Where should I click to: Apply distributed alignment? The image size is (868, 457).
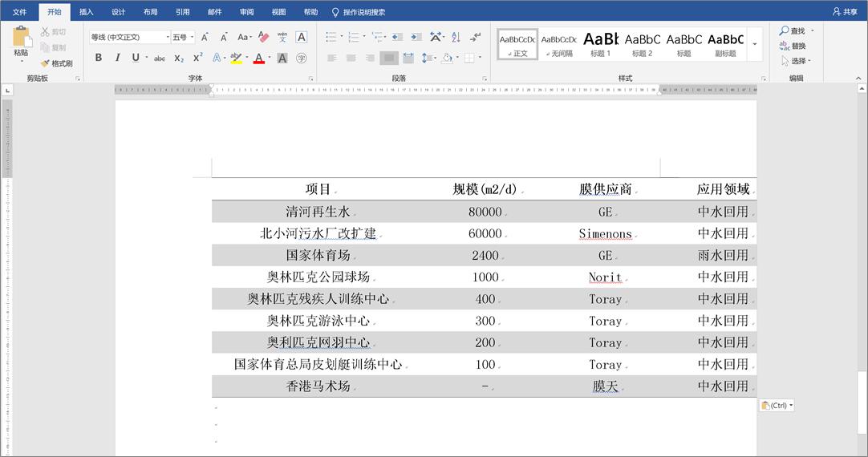(408, 58)
